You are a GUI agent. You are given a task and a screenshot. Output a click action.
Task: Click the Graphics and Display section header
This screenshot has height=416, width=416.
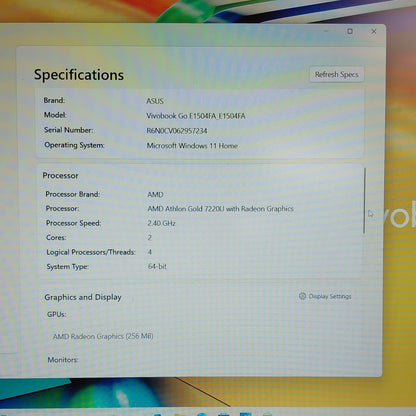pyautogui.click(x=83, y=297)
